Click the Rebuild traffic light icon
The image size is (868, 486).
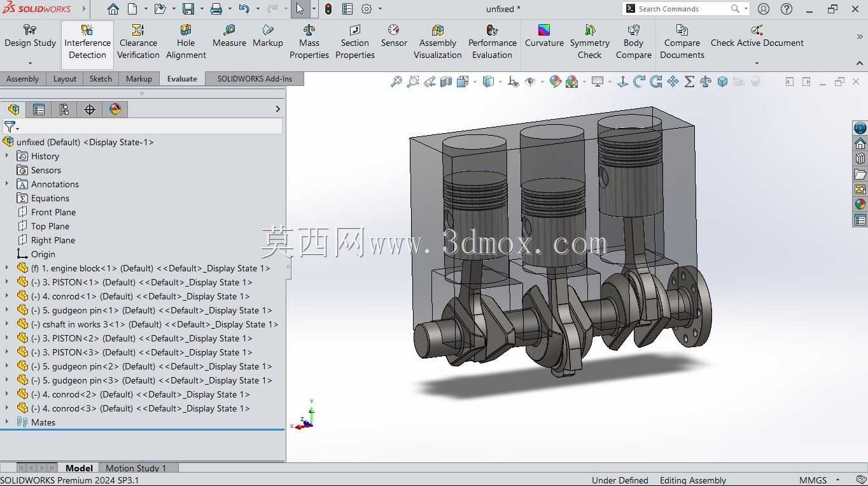coord(328,9)
